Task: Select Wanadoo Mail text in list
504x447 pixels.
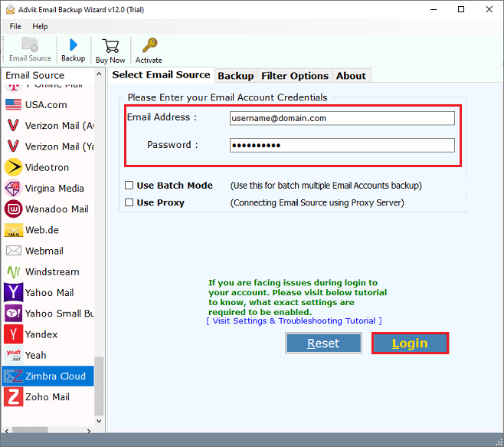Action: pos(57,209)
